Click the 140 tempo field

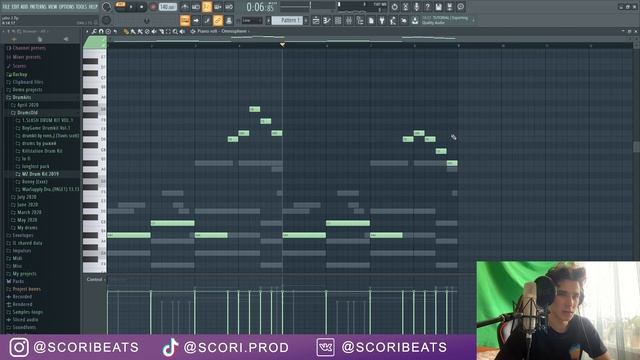167,7
